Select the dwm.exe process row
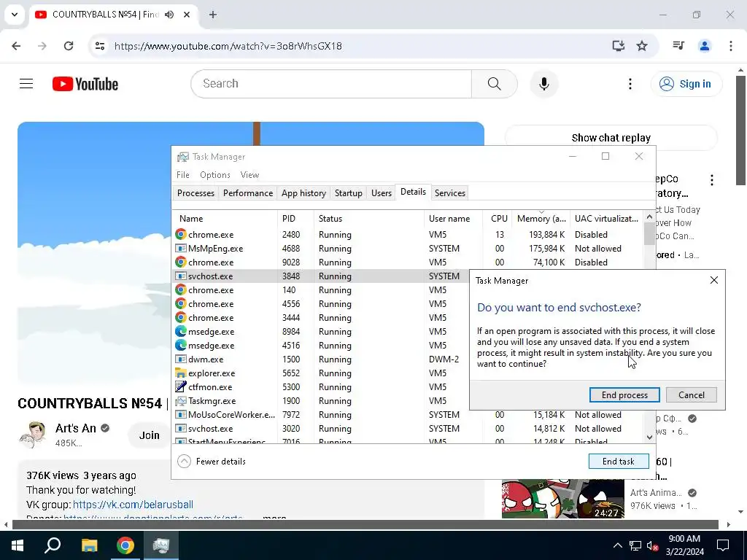The height and width of the screenshot is (560, 747). click(321, 359)
